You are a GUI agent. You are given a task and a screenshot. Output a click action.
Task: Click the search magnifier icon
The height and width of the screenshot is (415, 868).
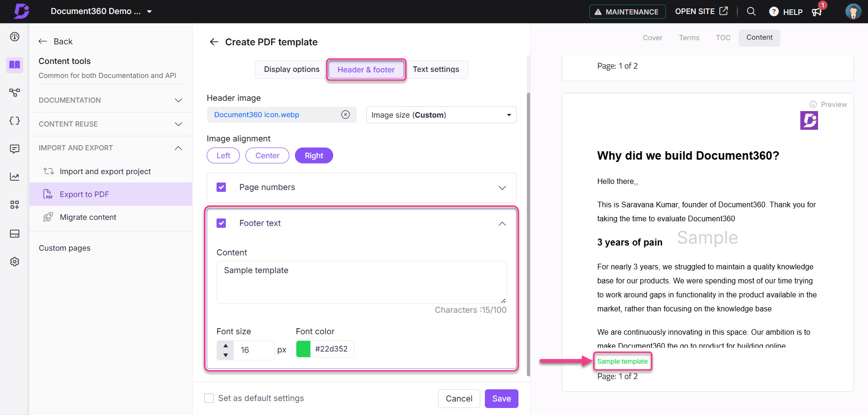tap(751, 11)
